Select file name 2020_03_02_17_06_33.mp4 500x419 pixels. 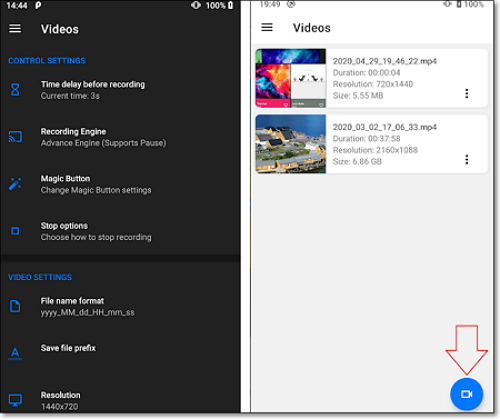coord(385,127)
